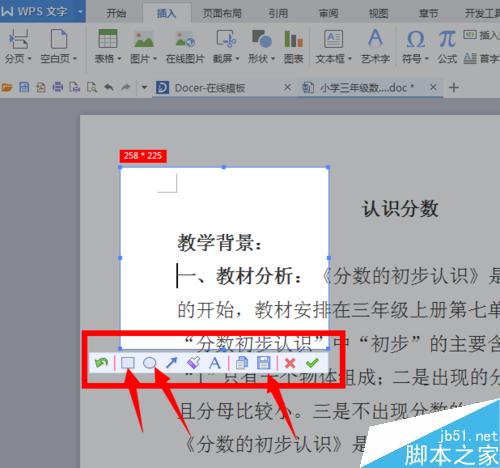Select the arrow annotation tool

171,363
